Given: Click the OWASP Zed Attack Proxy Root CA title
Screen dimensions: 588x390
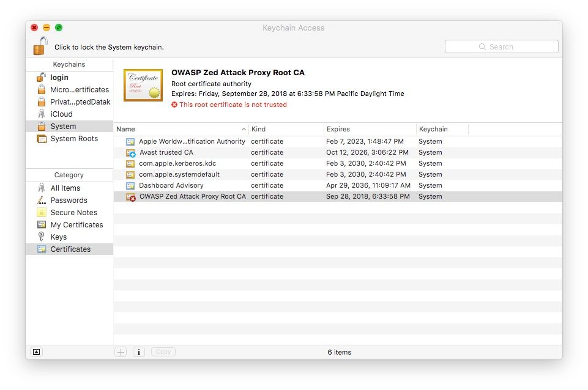Looking at the screenshot, I should 238,73.
